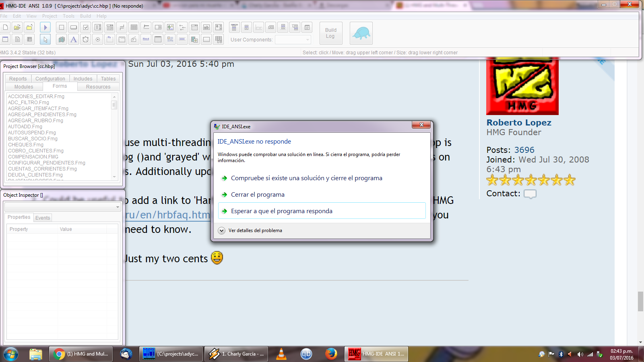Screen dimensions: 644x362
Task: Select the Grid control icon
Action: click(x=134, y=27)
